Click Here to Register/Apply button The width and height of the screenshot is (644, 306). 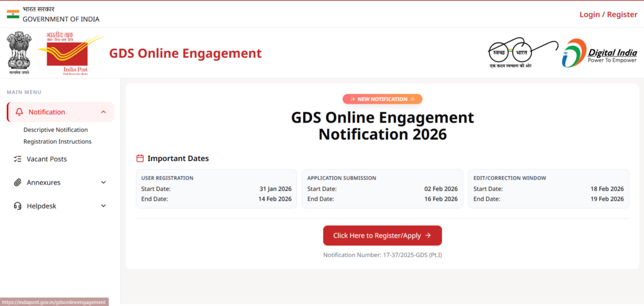(382, 236)
